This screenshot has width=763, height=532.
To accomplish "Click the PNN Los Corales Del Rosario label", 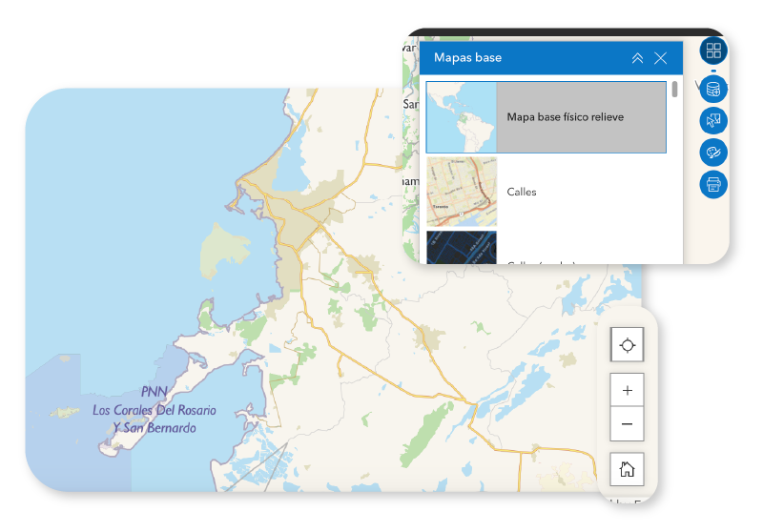I will click(154, 410).
